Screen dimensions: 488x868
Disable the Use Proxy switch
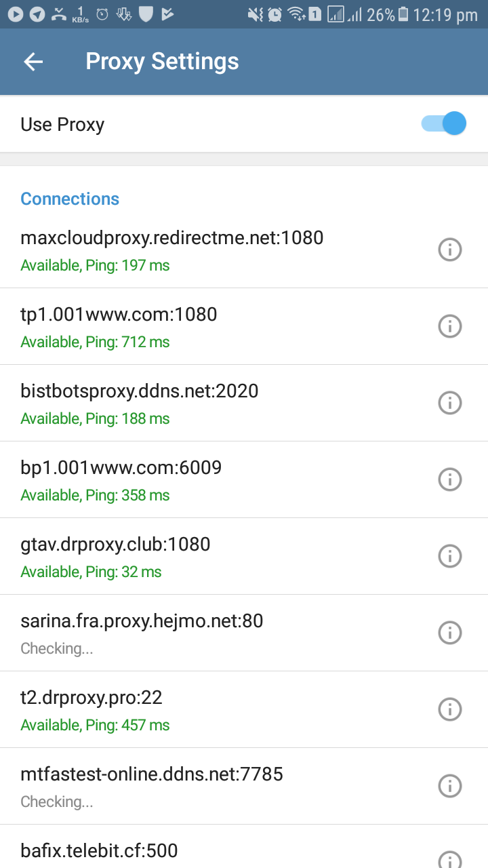[x=444, y=124]
